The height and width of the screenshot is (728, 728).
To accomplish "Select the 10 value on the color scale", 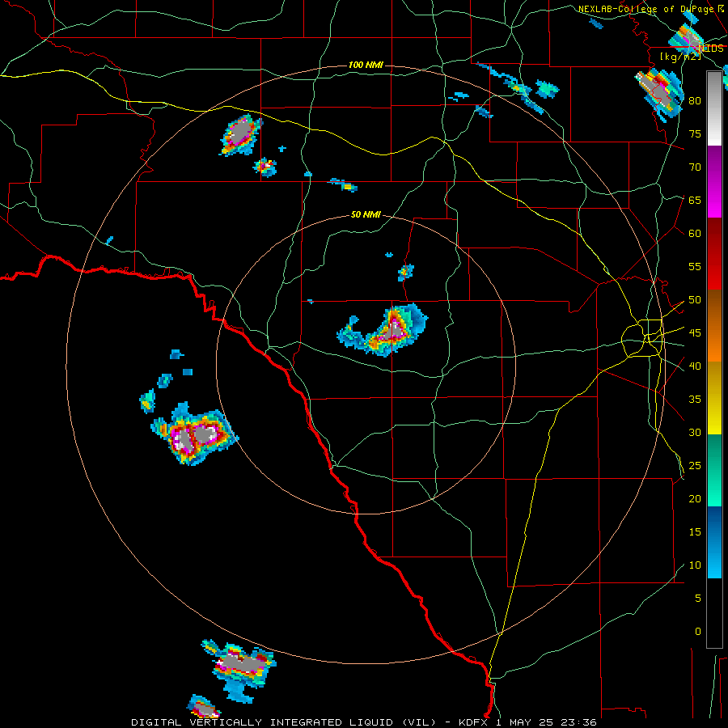I will [695, 565].
